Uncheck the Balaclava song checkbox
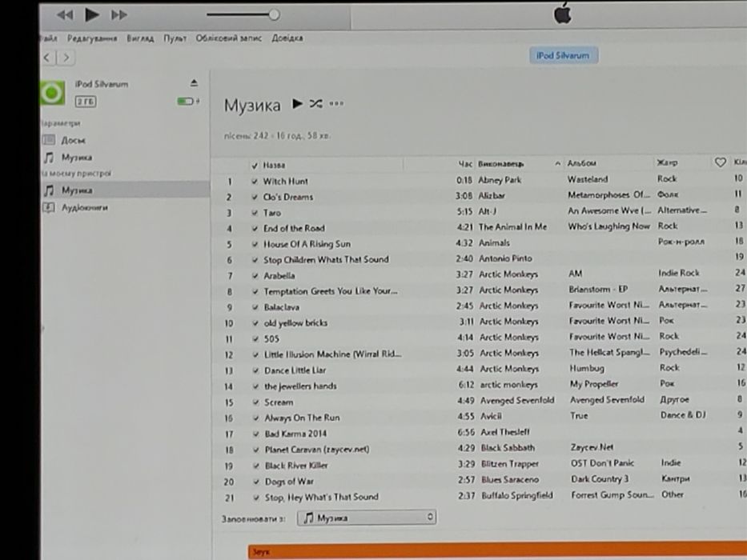Image resolution: width=747 pixels, height=560 pixels. pyautogui.click(x=255, y=308)
